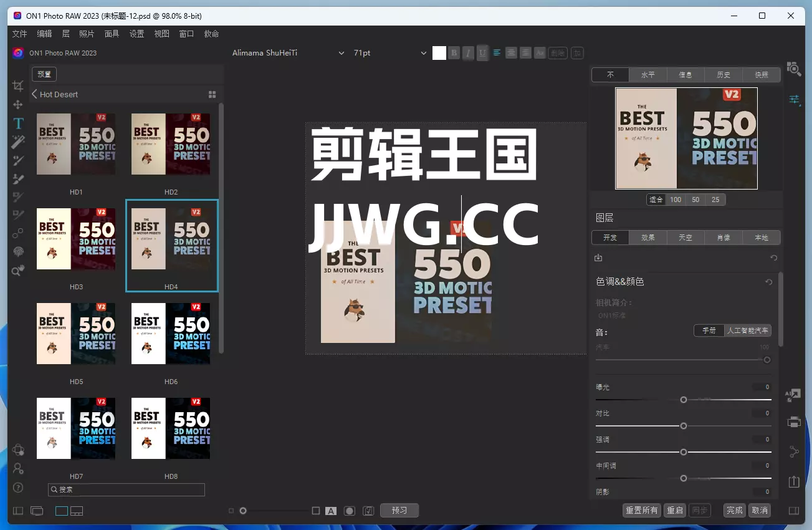The width and height of the screenshot is (812, 530).
Task: Click the 重置所有 button
Action: pos(642,510)
